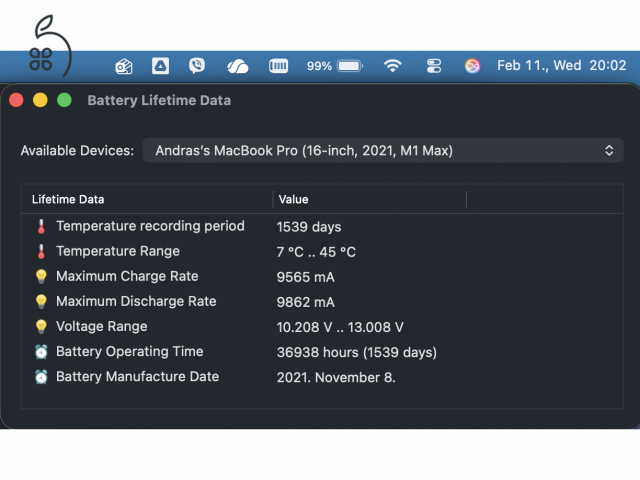Image resolution: width=640 pixels, height=480 pixels.
Task: Select the Temperature Range row
Action: 322,251
